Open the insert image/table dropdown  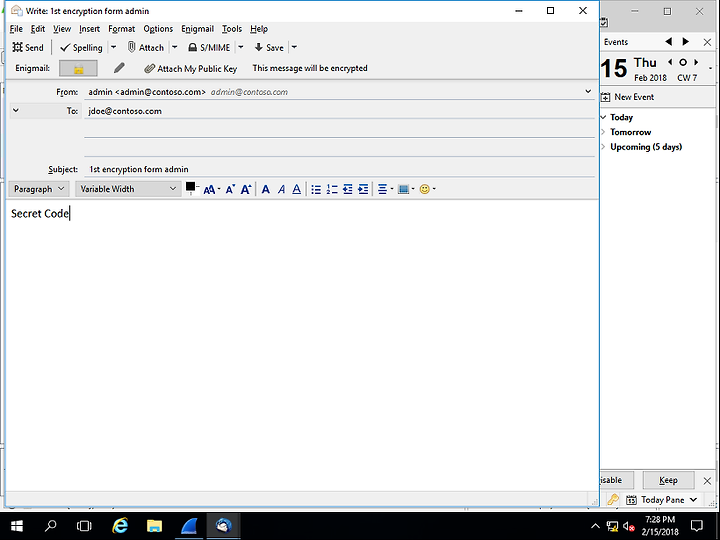406,189
